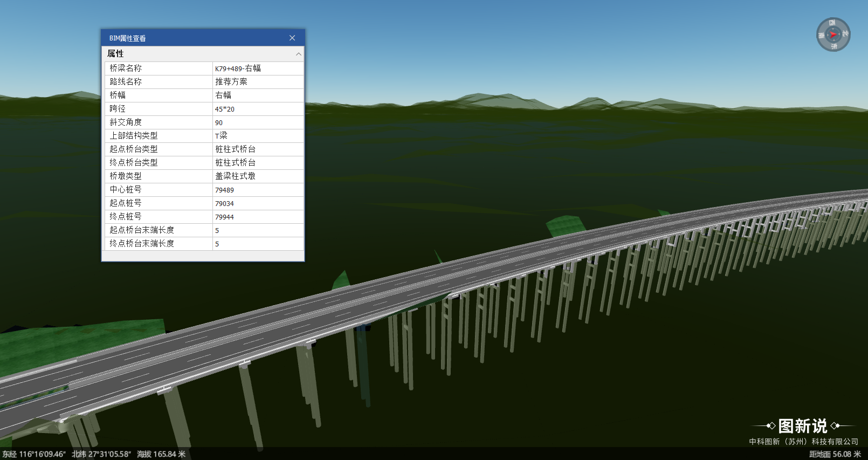Select the 终点桥台类型 label cell
This screenshot has width=868, height=460.
159,163
